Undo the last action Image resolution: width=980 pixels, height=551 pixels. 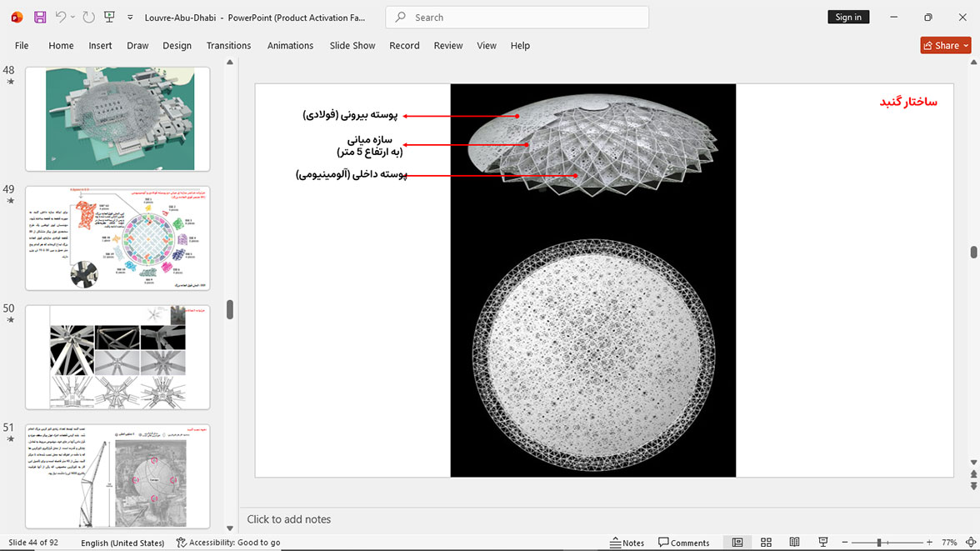[60, 18]
